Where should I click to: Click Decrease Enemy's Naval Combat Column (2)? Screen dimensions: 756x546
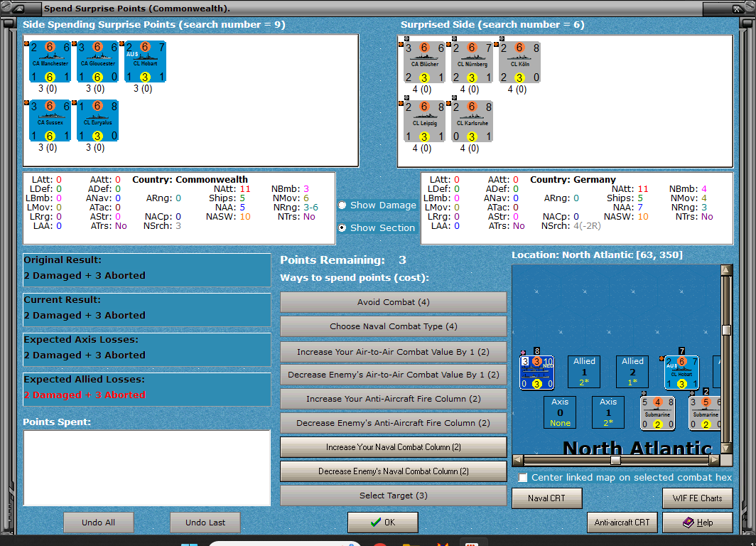click(394, 471)
